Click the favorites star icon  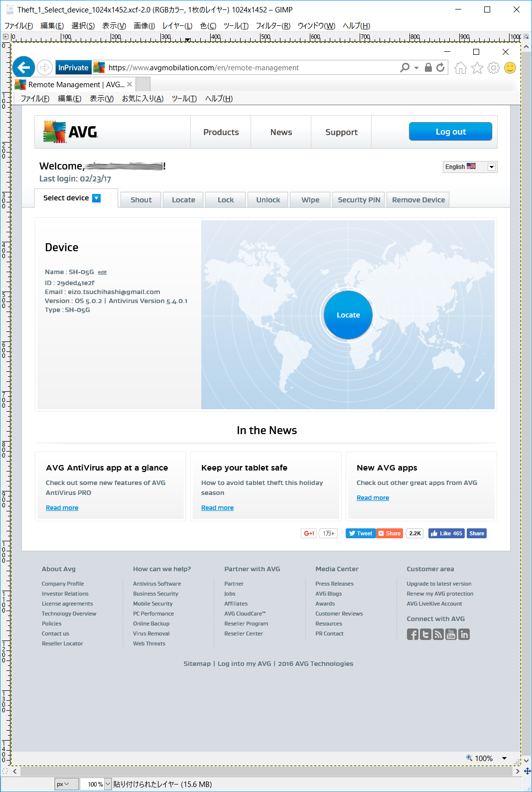(x=477, y=68)
